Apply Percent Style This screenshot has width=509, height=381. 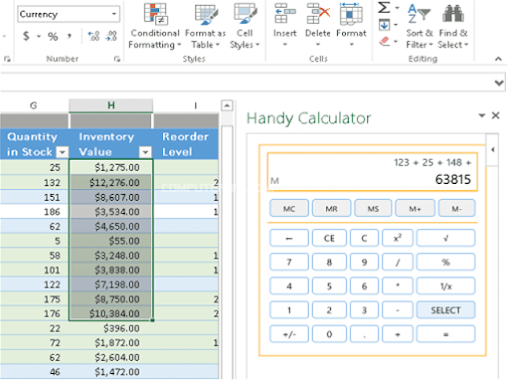pos(53,36)
